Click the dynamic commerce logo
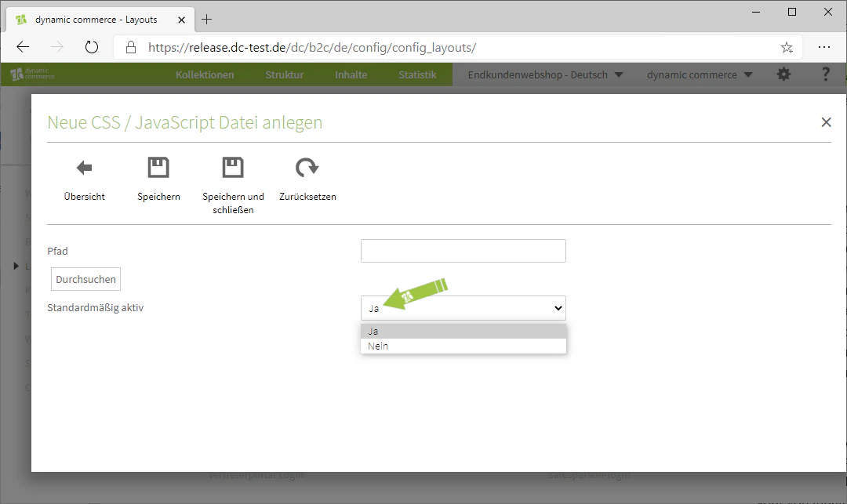Viewport: 847px width, 504px height. (x=32, y=74)
